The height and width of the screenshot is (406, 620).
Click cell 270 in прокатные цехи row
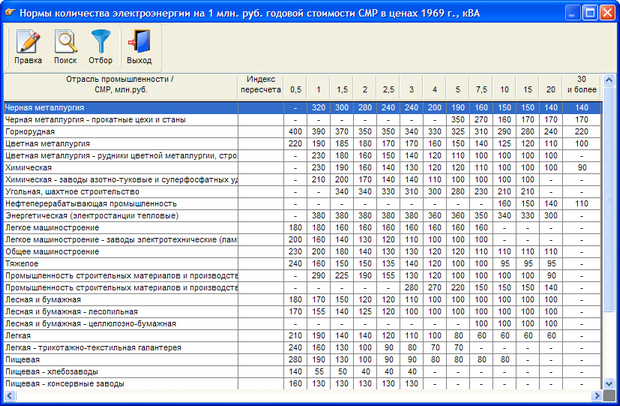481,120
